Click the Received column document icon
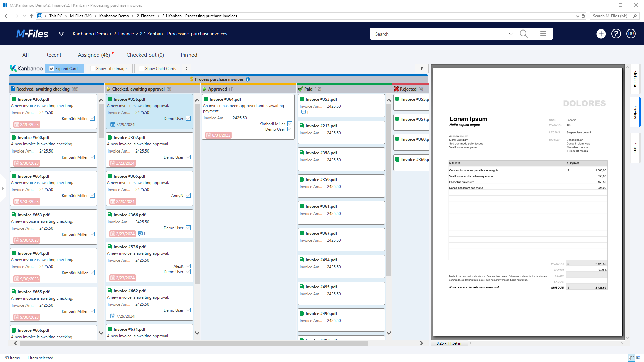Screen dimensions: 644x362 (13, 89)
